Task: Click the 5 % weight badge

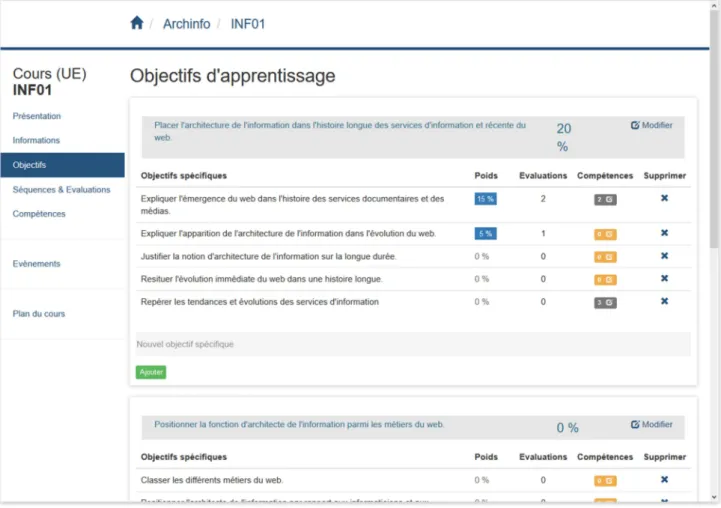Action: coord(485,234)
